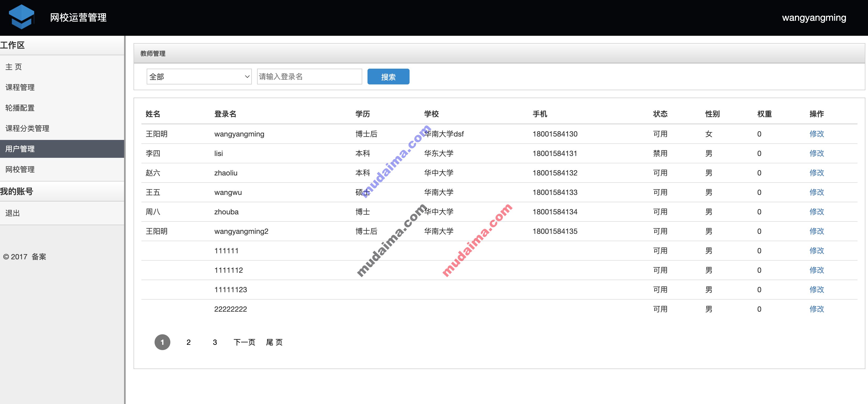
Task: Select 用户管理 sidebar item
Action: pyautogui.click(x=62, y=149)
